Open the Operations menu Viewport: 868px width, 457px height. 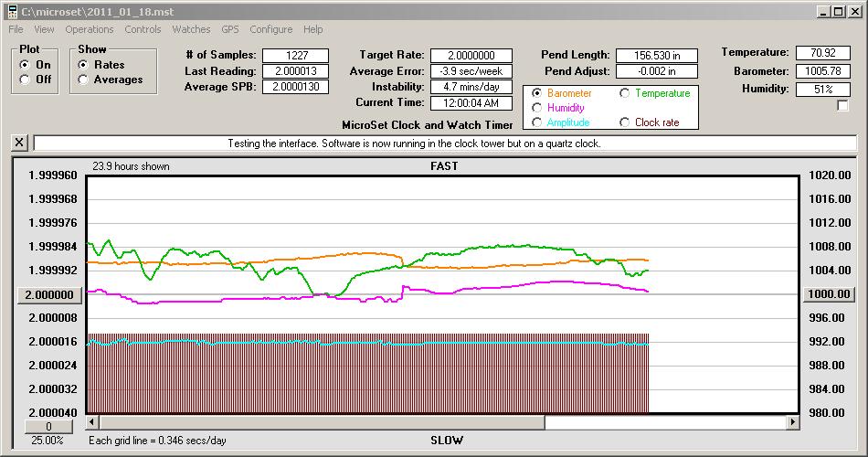coord(90,29)
